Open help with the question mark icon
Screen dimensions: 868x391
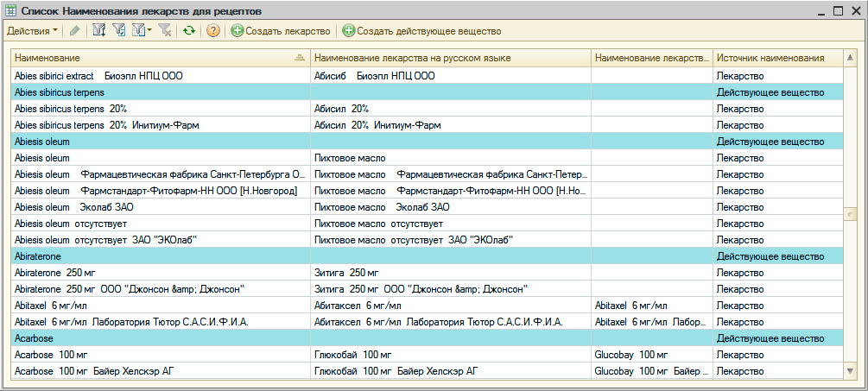click(x=212, y=31)
